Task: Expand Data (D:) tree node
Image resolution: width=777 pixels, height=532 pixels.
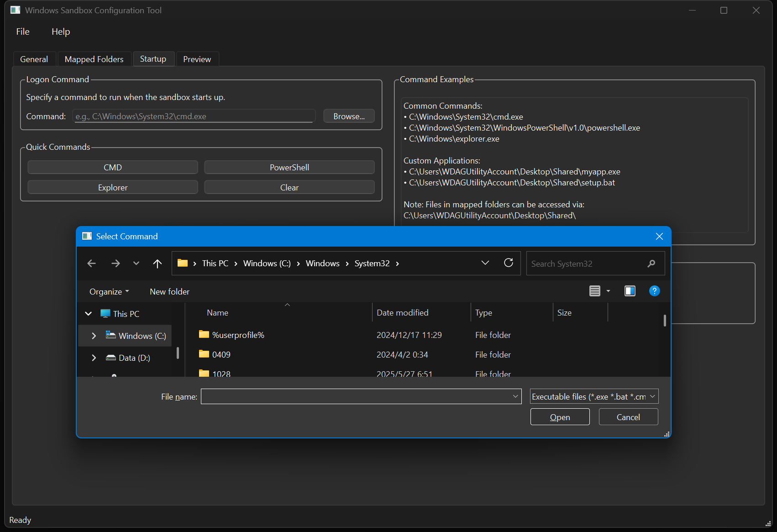Action: [x=94, y=358]
